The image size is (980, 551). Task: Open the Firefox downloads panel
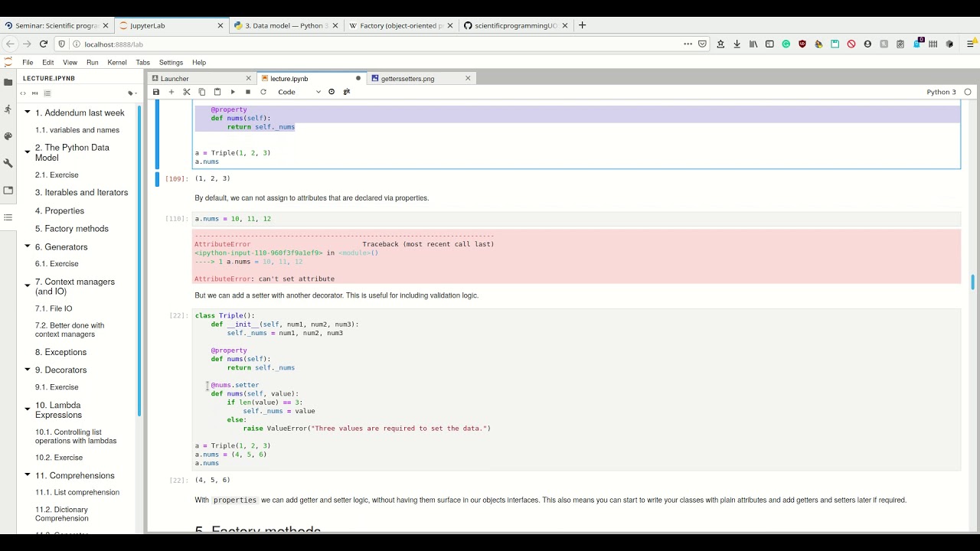(737, 44)
